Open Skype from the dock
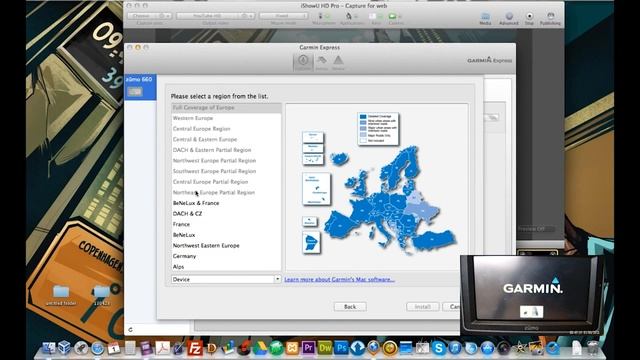This screenshot has height=360, width=640. 439,348
